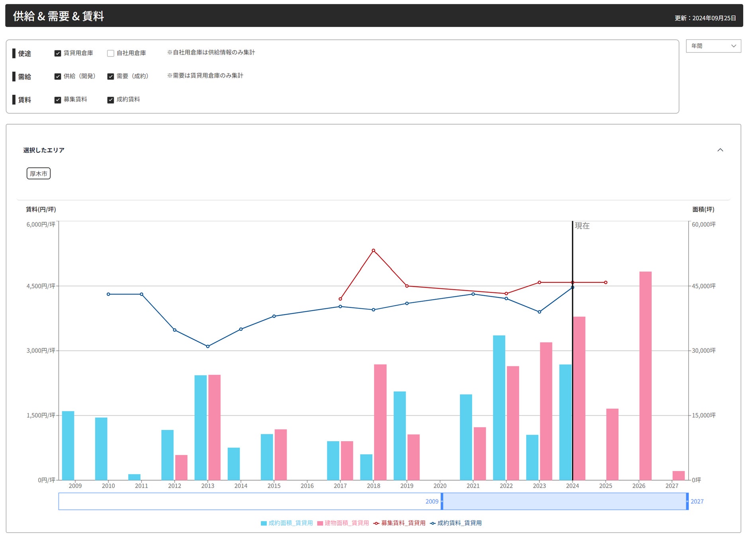
Task: Uncheck the 賃貸用倉庫 checkbox
Action: [x=58, y=53]
